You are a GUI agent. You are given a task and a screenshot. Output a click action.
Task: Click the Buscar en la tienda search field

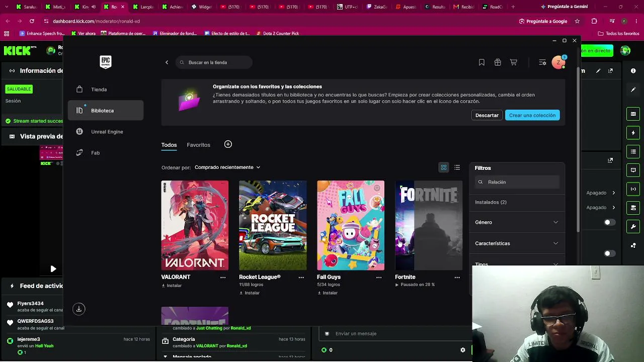coord(214,62)
